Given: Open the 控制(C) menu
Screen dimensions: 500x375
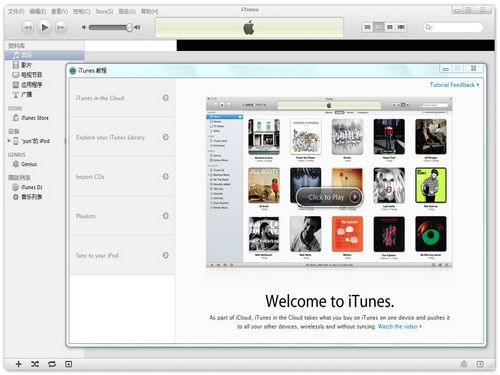Looking at the screenshot, I should click(x=82, y=11).
